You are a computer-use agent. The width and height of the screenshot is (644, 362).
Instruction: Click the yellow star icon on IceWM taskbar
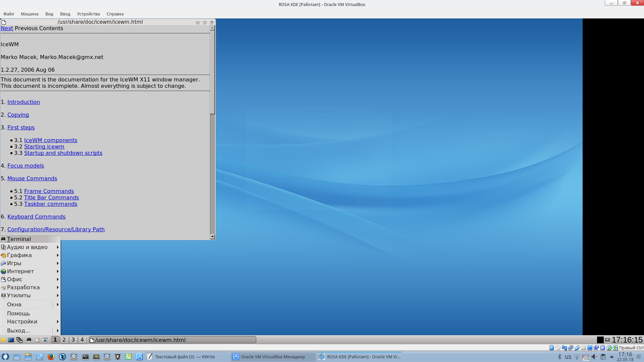[x=3, y=340]
